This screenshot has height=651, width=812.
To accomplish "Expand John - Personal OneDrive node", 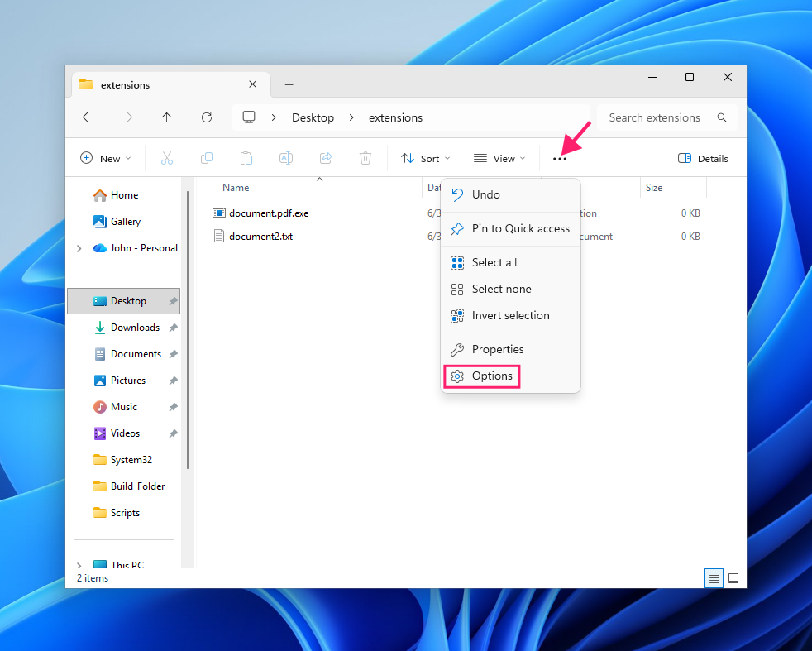I will (79, 249).
